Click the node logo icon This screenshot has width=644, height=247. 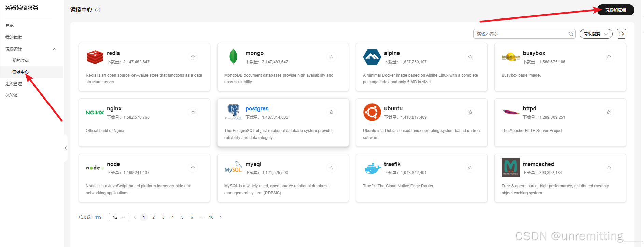[x=95, y=168]
